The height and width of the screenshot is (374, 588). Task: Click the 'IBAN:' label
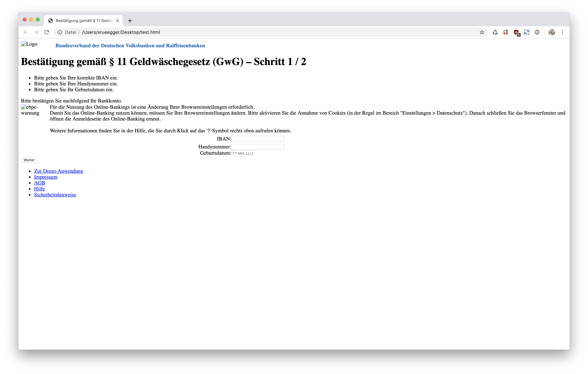point(224,139)
